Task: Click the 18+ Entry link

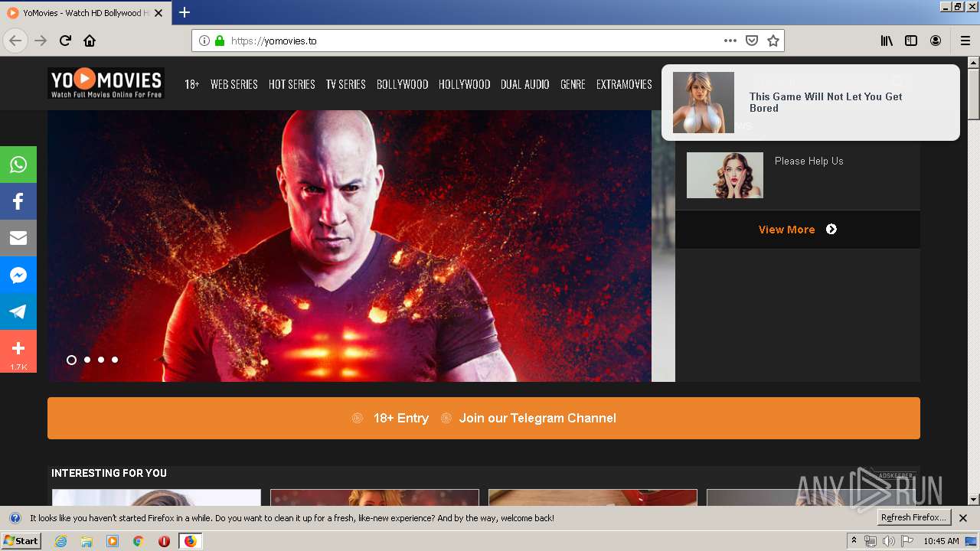Action: 400,418
